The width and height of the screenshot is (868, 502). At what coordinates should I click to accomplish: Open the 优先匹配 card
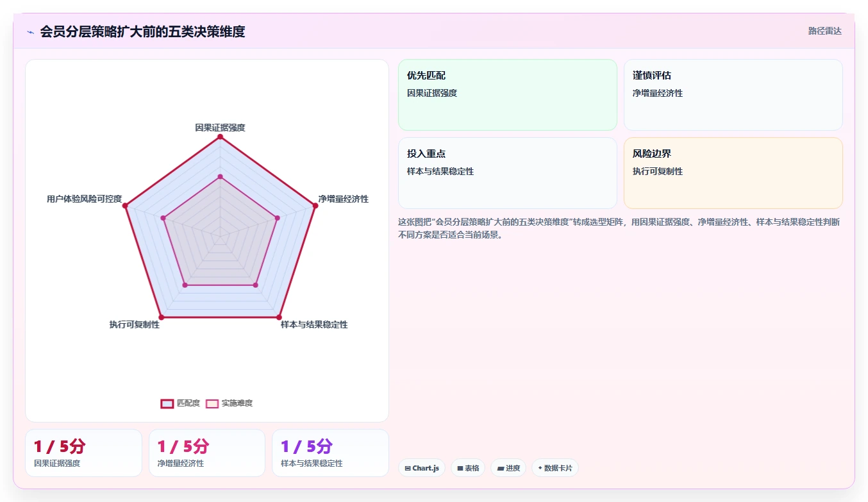pos(508,95)
